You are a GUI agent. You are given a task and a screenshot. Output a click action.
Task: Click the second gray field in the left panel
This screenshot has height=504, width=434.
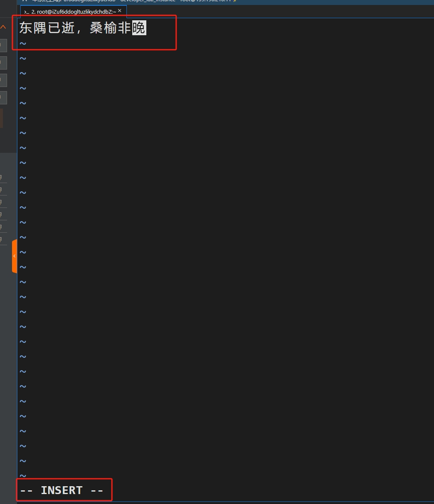point(3,63)
